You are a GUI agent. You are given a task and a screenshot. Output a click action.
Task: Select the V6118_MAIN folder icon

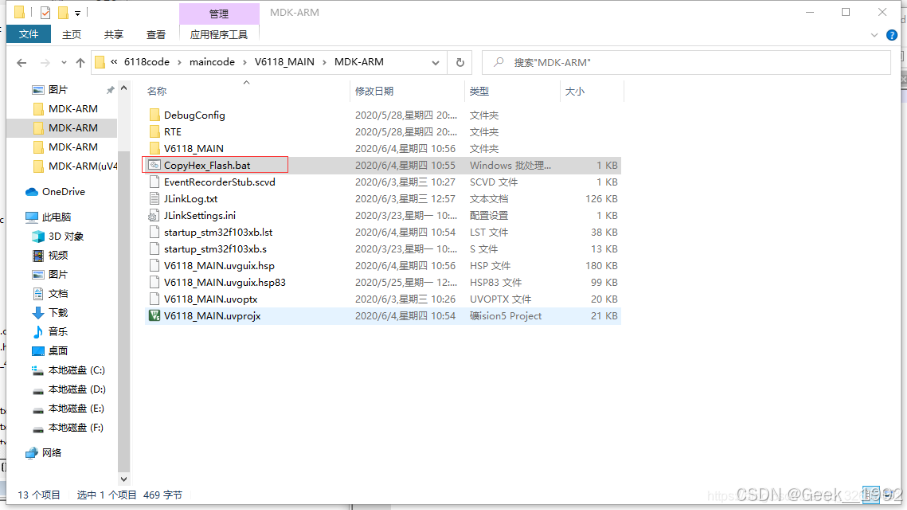(154, 149)
